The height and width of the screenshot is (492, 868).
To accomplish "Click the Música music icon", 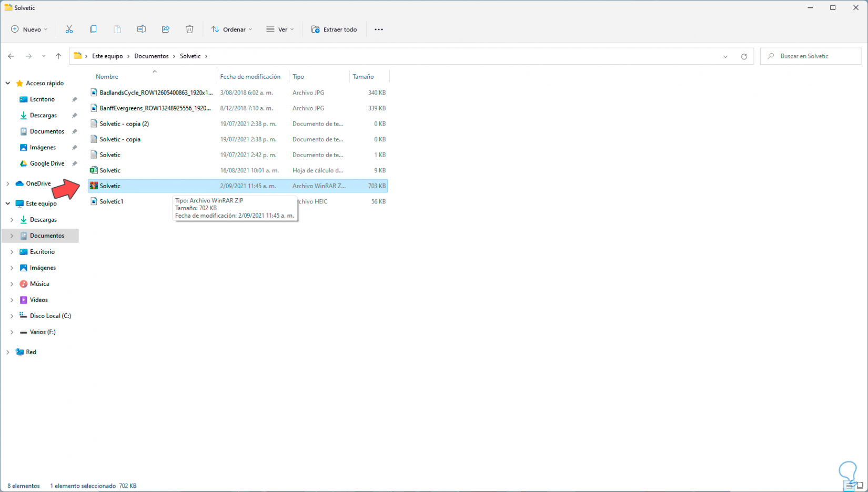I will 23,284.
